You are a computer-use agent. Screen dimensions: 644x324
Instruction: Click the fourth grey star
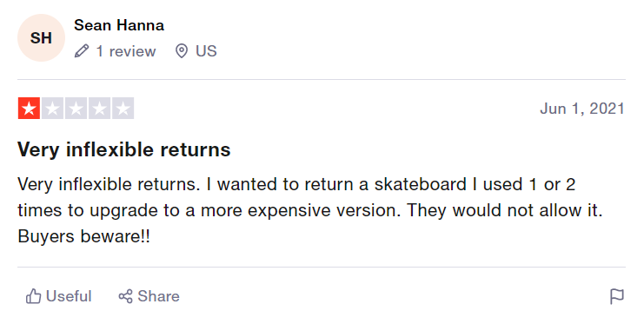(x=99, y=109)
